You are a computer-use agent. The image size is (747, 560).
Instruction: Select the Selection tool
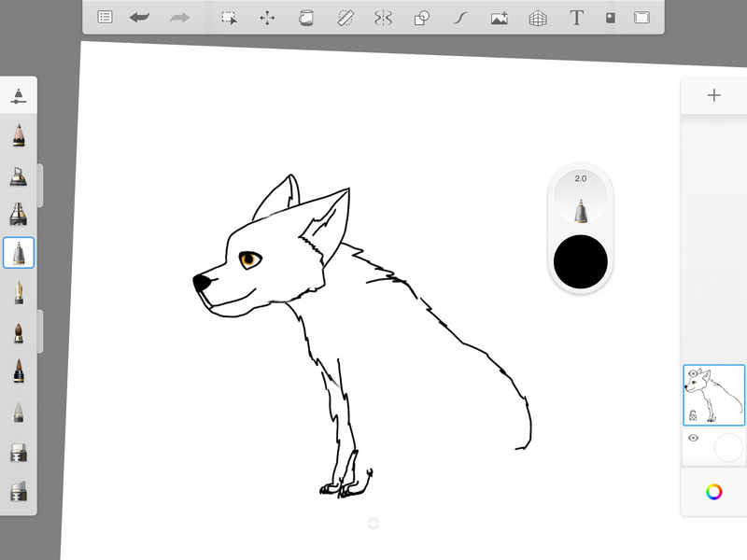tap(229, 17)
